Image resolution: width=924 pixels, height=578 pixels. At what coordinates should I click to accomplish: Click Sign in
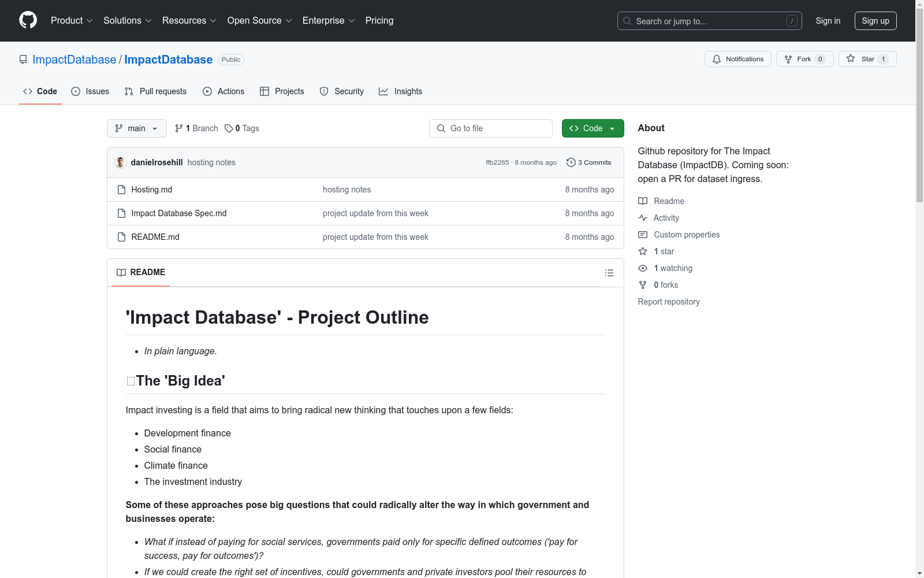[828, 21]
